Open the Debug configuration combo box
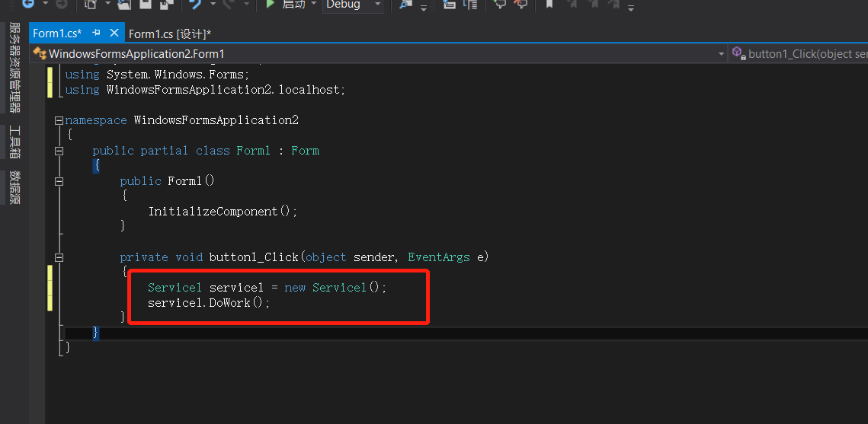The height and width of the screenshot is (424, 868). point(353,5)
